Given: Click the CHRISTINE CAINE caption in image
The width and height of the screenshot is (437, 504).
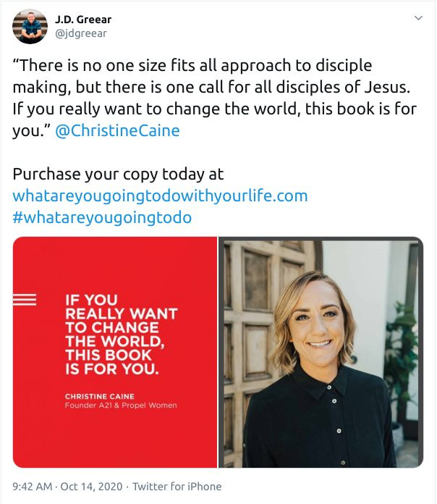Looking at the screenshot, I should (100, 396).
